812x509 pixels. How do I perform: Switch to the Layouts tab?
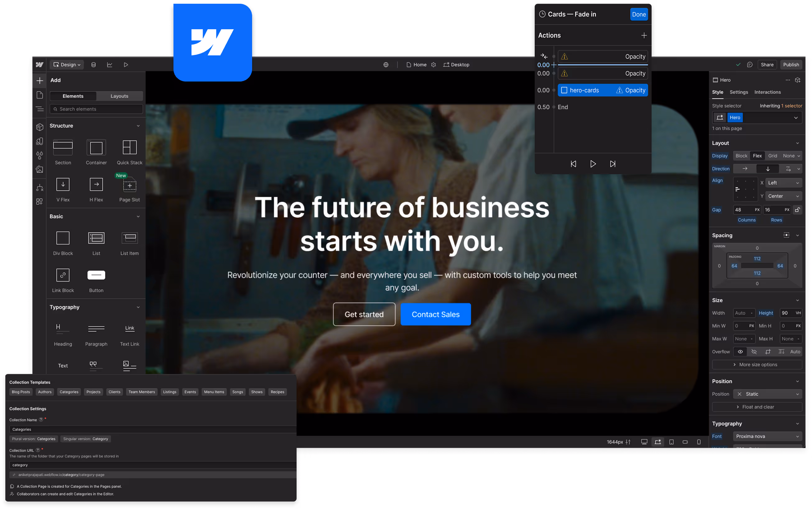(x=119, y=96)
